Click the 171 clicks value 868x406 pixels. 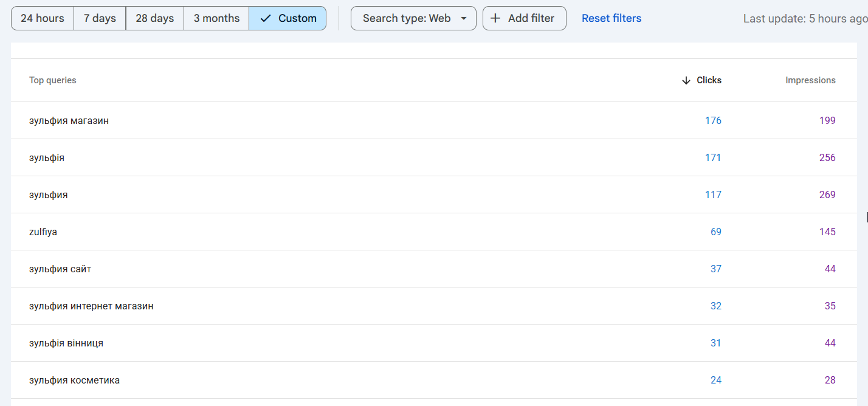(x=713, y=157)
